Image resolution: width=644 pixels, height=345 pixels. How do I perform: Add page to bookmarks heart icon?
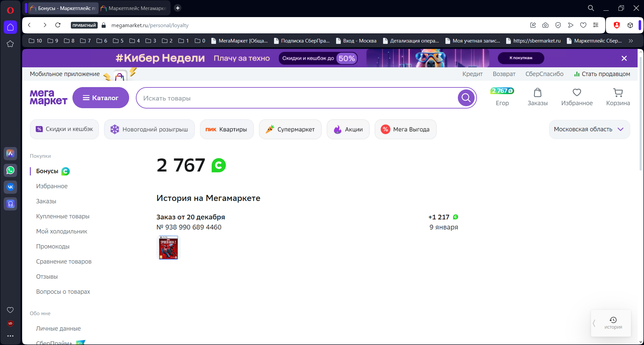pyautogui.click(x=583, y=25)
